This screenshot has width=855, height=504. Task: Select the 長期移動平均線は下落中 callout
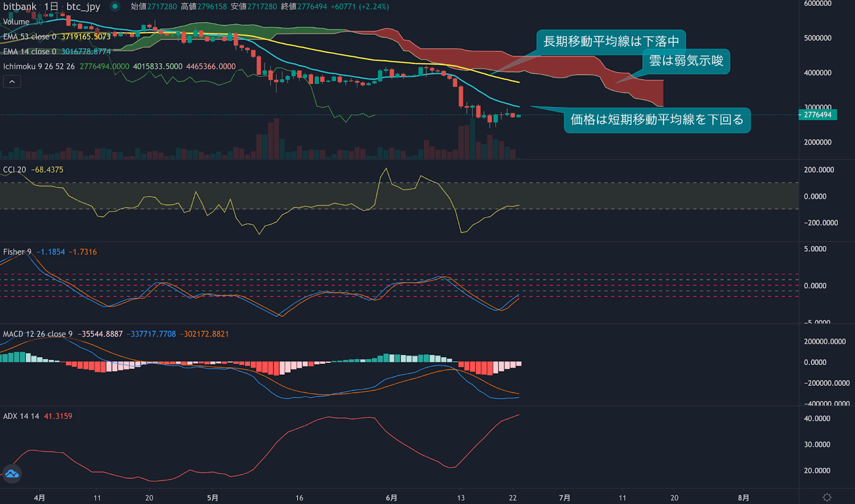click(x=611, y=41)
